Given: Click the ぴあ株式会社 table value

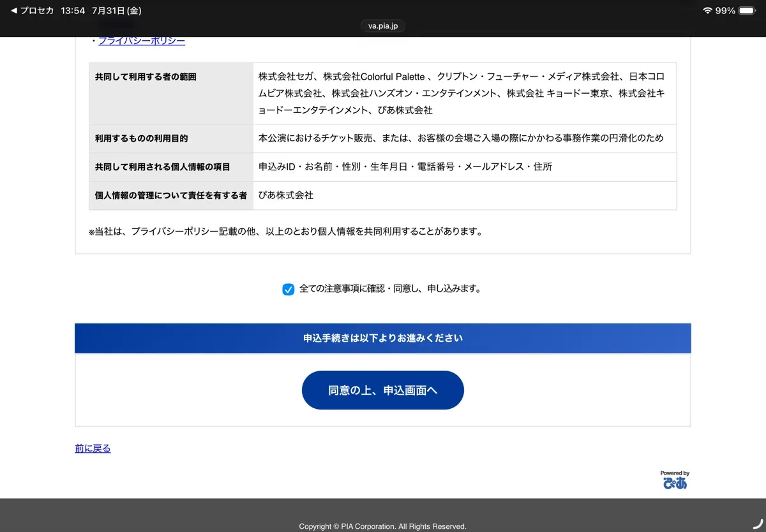Looking at the screenshot, I should [286, 195].
